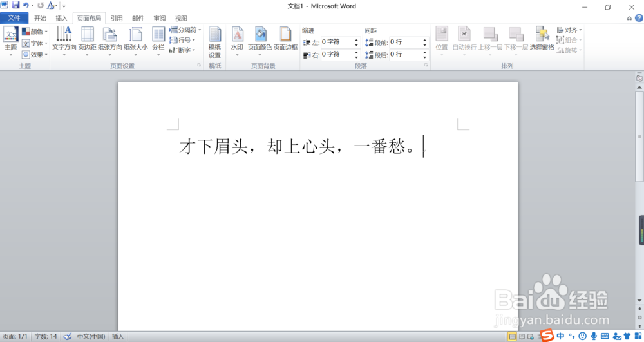Viewport: 644px width, 342px height.
Task: Click the right indent 右 field
Action: click(340, 54)
